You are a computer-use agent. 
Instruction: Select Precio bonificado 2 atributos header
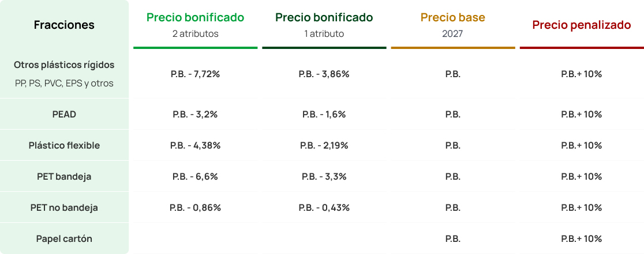(196, 25)
